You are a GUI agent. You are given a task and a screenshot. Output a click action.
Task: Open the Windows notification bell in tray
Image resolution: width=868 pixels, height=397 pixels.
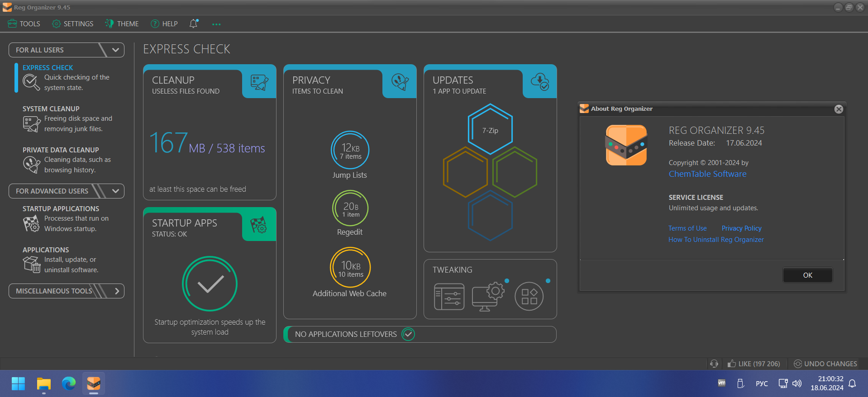pos(852,383)
